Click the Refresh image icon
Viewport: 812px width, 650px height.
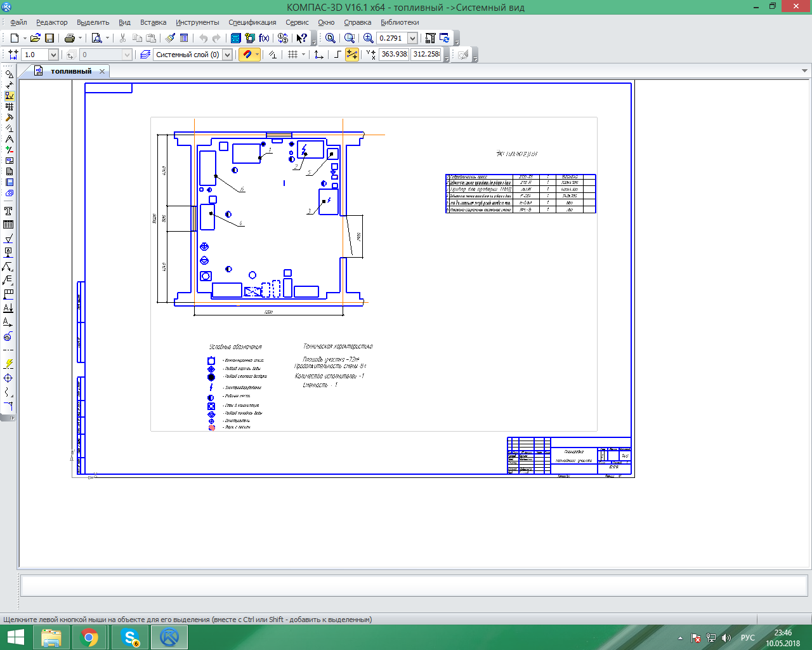tap(444, 38)
